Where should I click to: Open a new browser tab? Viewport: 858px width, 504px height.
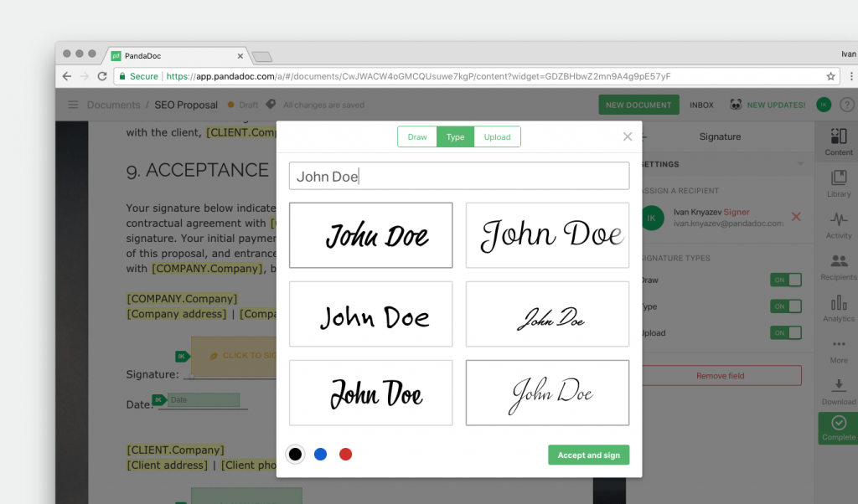262,56
